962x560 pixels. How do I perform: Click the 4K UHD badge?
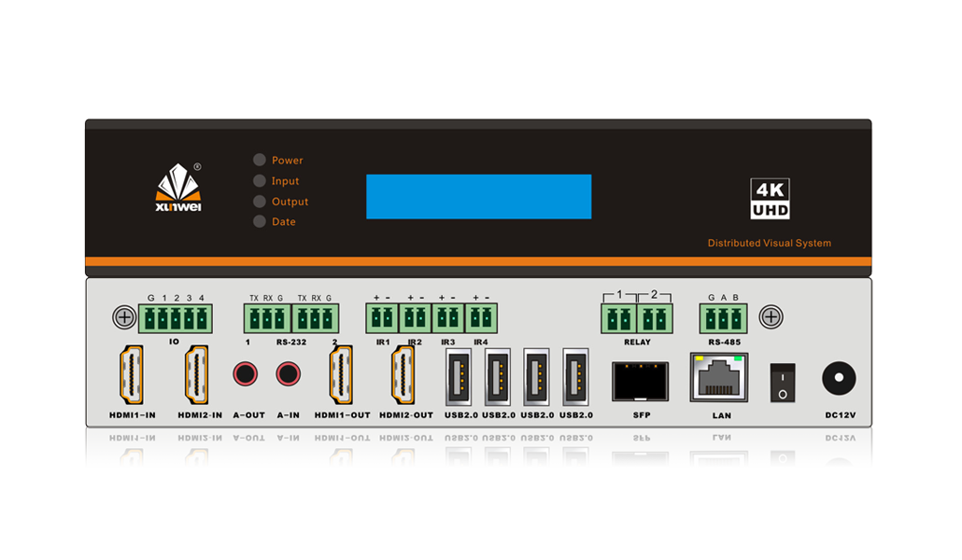[x=771, y=199]
